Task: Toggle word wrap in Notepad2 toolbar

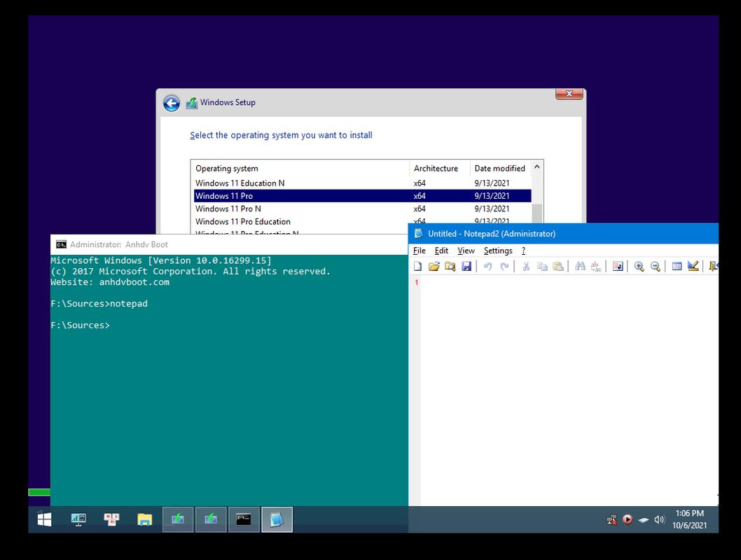Action: 618,266
